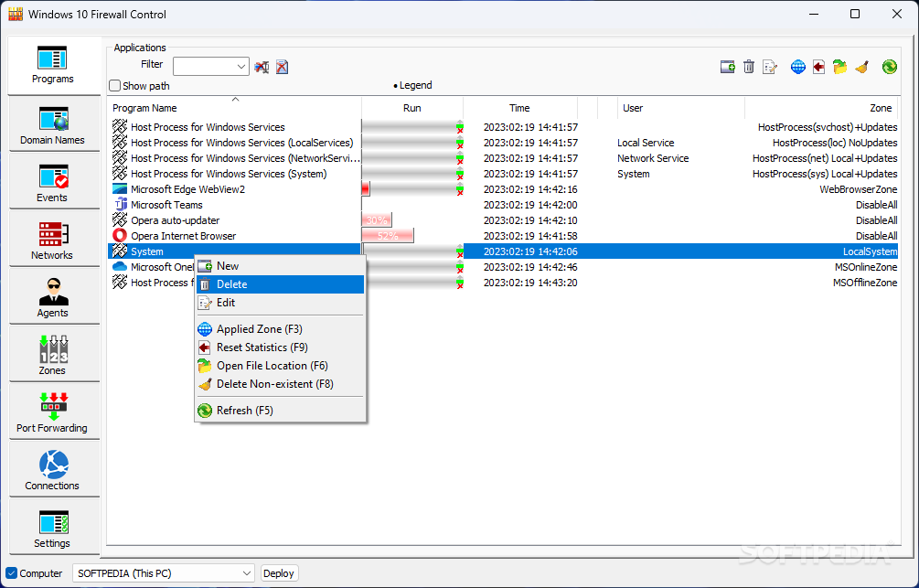Click HostProcess(loc) NoUpdates zone cell

coord(835,143)
